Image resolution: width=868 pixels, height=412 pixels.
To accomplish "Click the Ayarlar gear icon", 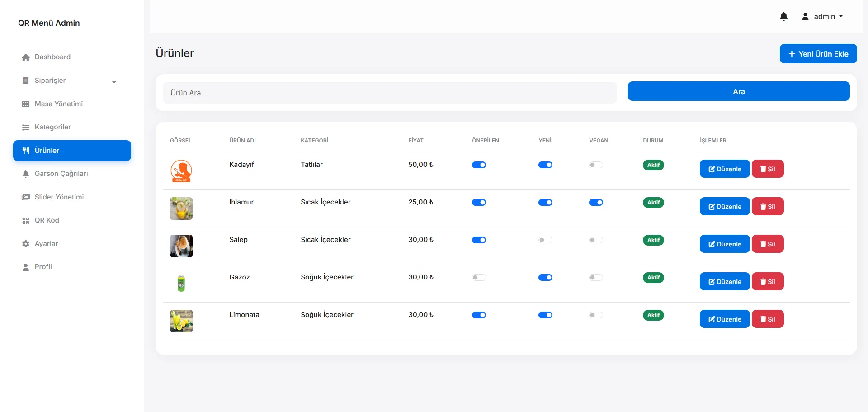I will point(26,244).
